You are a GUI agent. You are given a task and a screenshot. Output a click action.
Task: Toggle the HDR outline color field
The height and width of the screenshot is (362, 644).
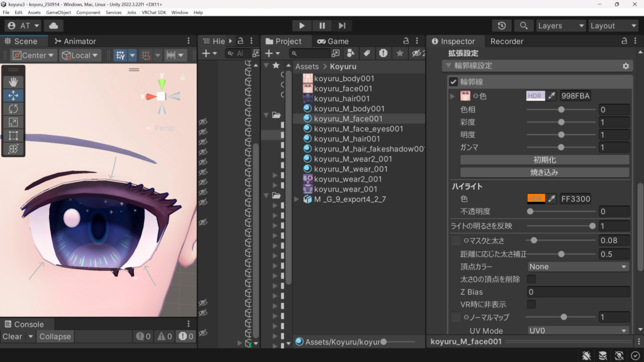pyautogui.click(x=535, y=96)
